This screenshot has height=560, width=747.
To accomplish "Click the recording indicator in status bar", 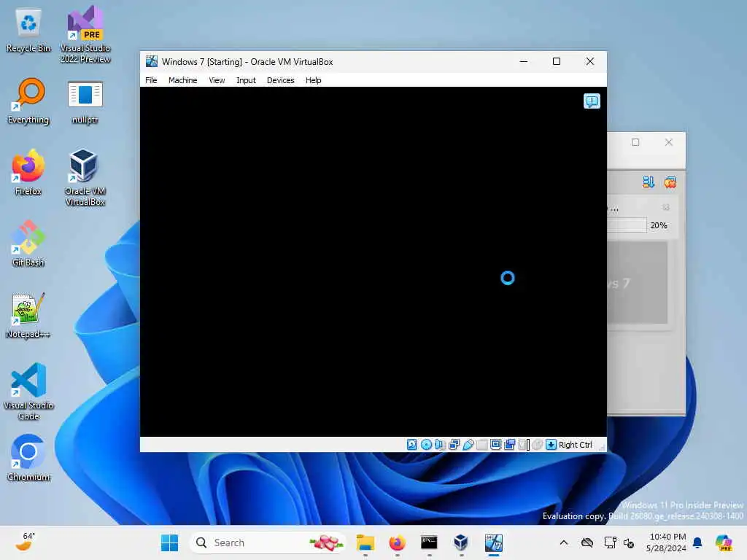I will (x=509, y=445).
